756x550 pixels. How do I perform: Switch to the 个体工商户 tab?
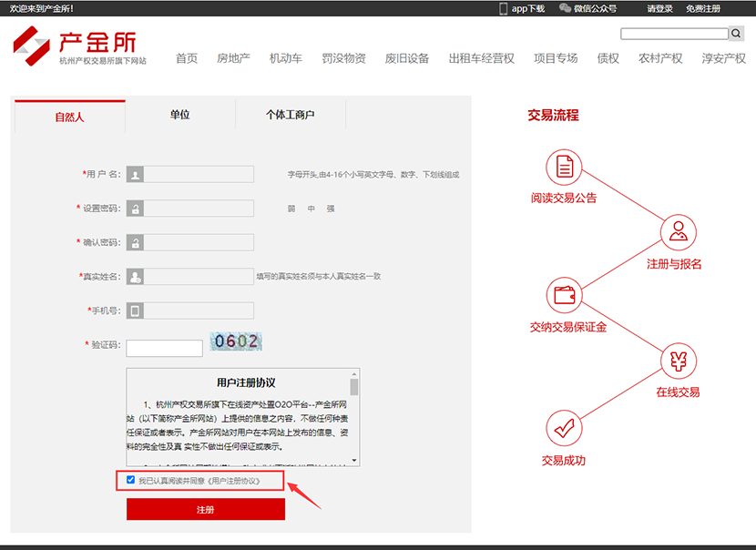290,116
